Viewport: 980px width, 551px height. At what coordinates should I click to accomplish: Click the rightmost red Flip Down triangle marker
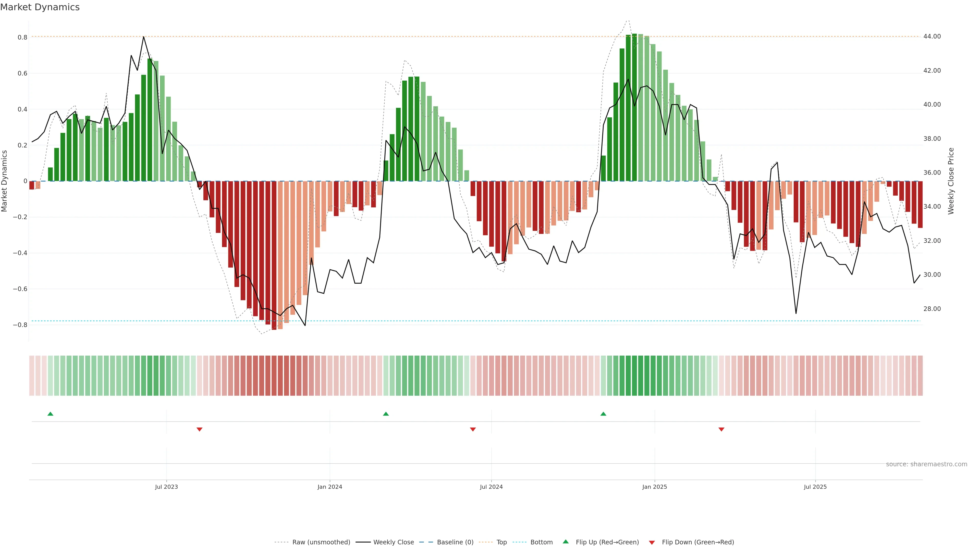pyautogui.click(x=721, y=429)
